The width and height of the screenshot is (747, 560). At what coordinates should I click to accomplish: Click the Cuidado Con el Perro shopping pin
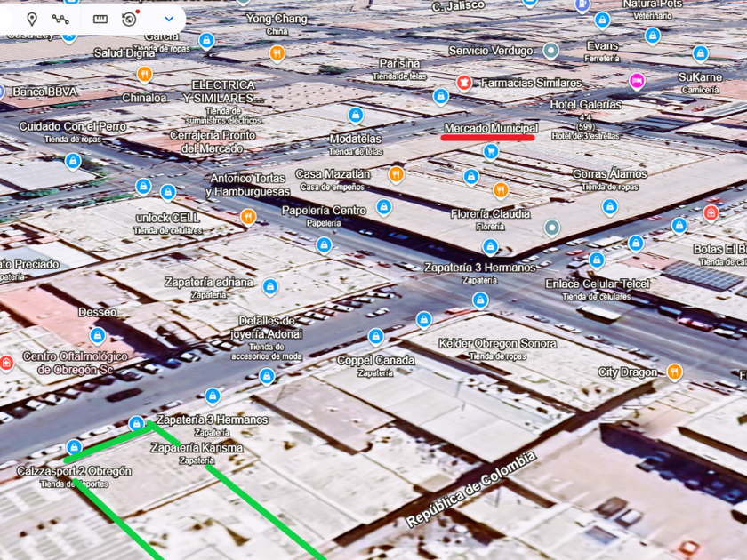coord(73,162)
